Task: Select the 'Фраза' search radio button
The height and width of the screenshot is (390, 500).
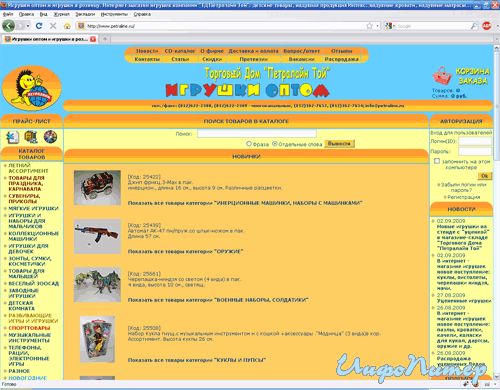Action: pyautogui.click(x=249, y=144)
